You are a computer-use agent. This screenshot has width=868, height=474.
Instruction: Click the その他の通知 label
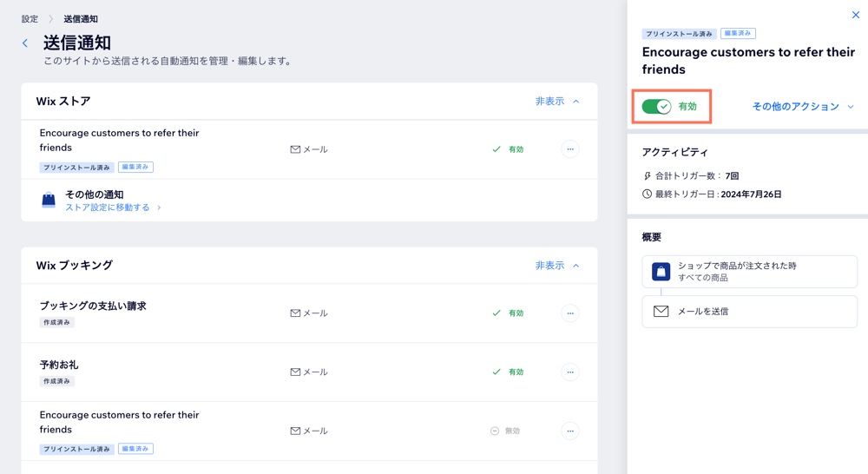pyautogui.click(x=94, y=194)
